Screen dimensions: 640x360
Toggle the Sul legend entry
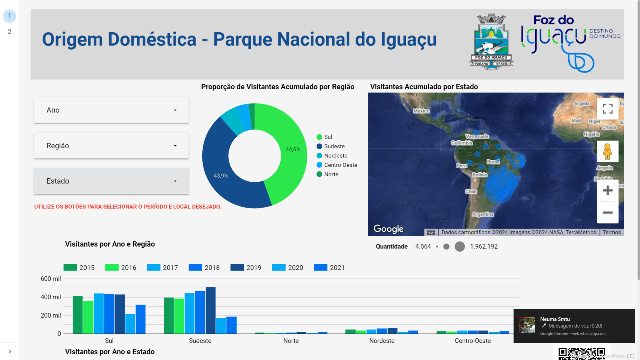324,137
